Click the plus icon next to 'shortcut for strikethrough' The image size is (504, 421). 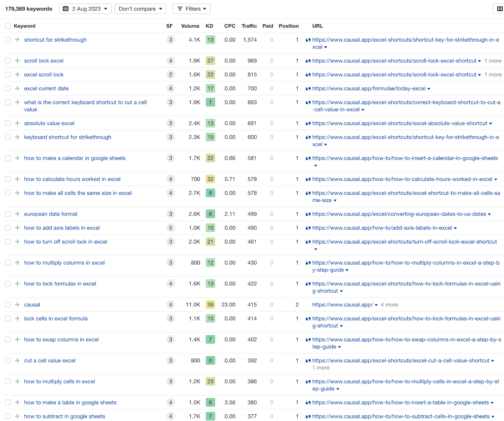(x=17, y=40)
